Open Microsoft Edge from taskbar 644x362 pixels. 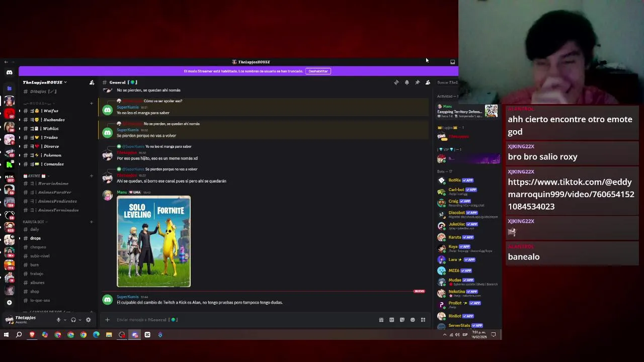[96, 335]
